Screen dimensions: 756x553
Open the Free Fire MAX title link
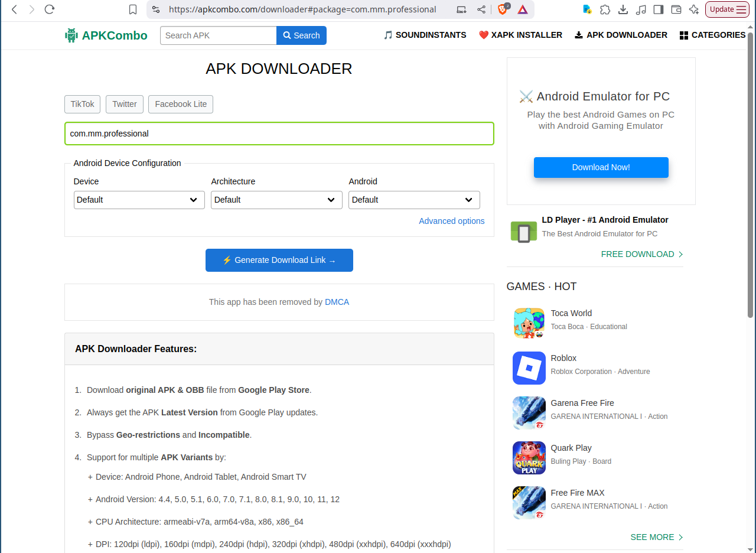pyautogui.click(x=578, y=493)
